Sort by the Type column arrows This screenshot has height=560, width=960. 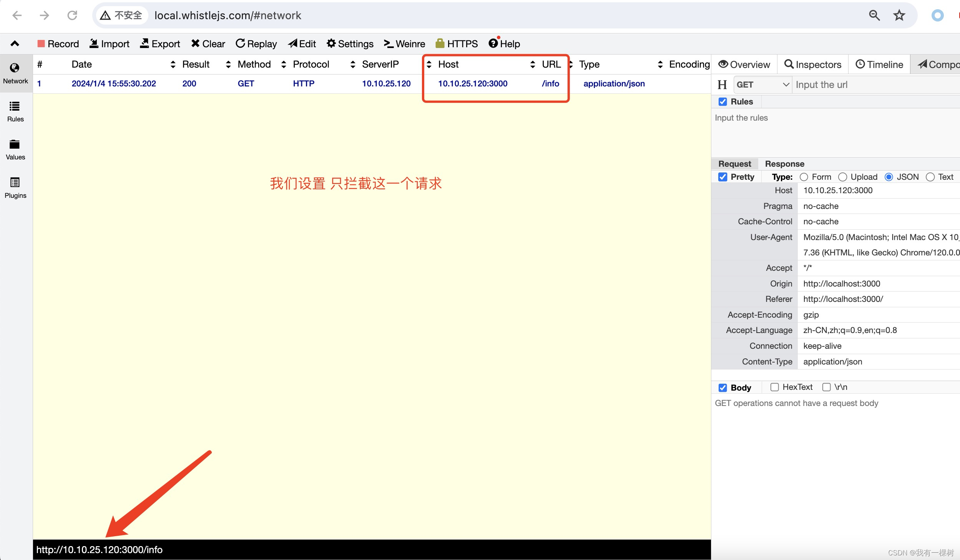[x=660, y=65]
